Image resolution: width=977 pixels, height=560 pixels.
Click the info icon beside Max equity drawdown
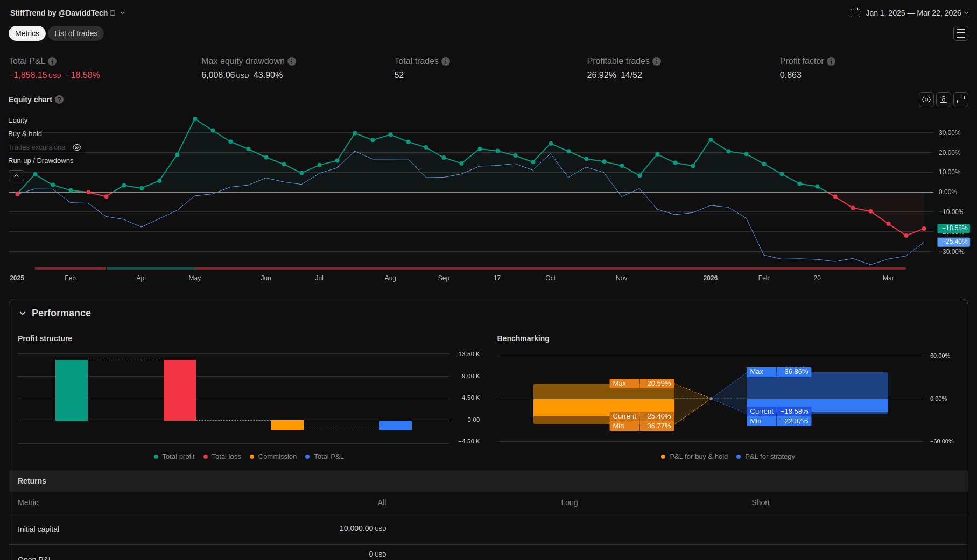tap(292, 61)
